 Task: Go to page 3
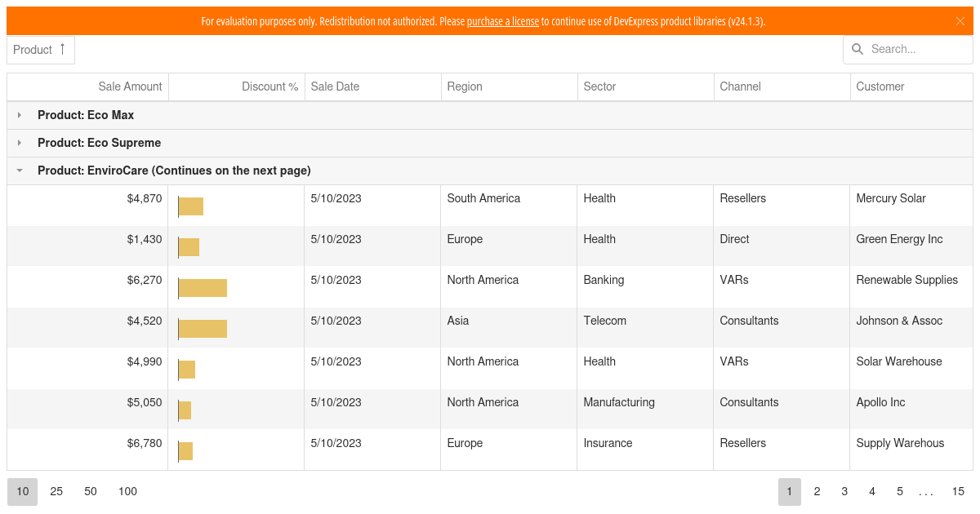click(844, 491)
